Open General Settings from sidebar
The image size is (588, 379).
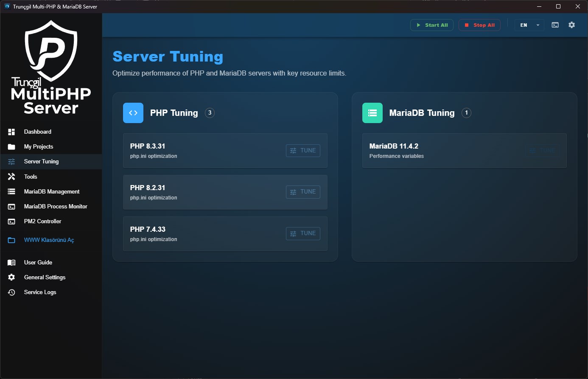[51, 278]
